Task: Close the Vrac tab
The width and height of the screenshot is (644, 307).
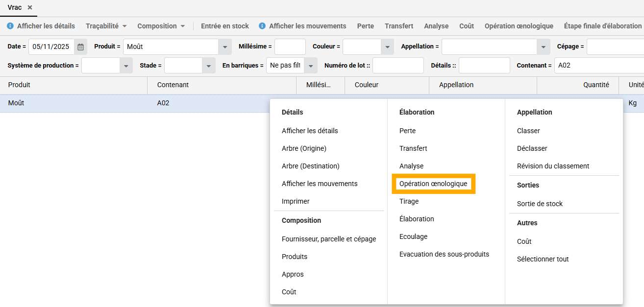Action: pos(30,7)
